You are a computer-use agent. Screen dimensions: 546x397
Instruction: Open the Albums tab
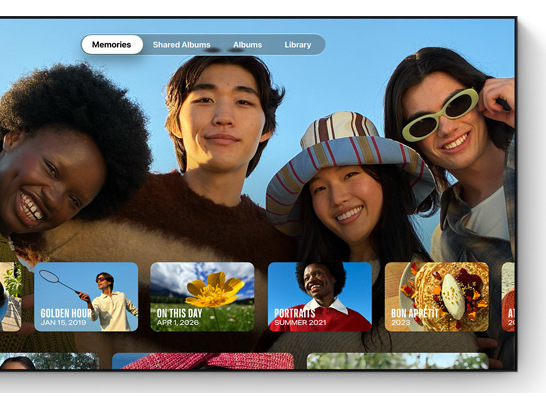pyautogui.click(x=247, y=45)
